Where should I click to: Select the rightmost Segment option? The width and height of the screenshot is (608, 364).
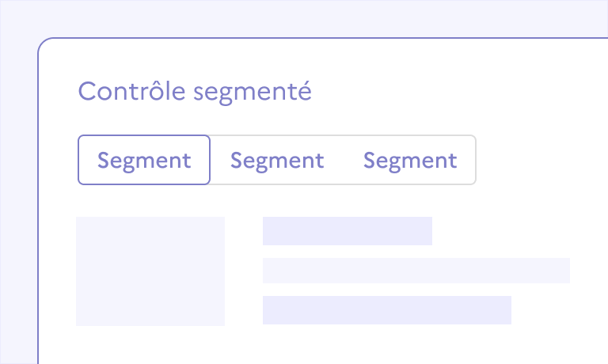pyautogui.click(x=410, y=161)
